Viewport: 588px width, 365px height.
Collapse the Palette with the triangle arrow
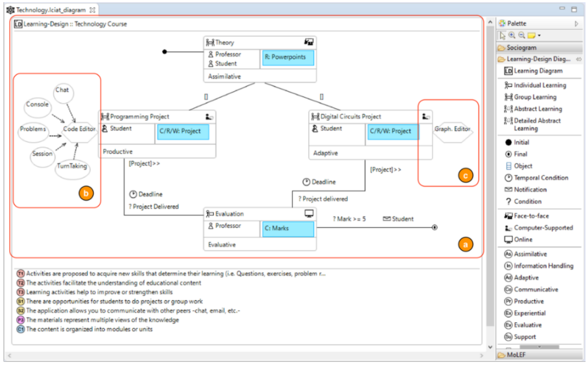click(x=576, y=24)
